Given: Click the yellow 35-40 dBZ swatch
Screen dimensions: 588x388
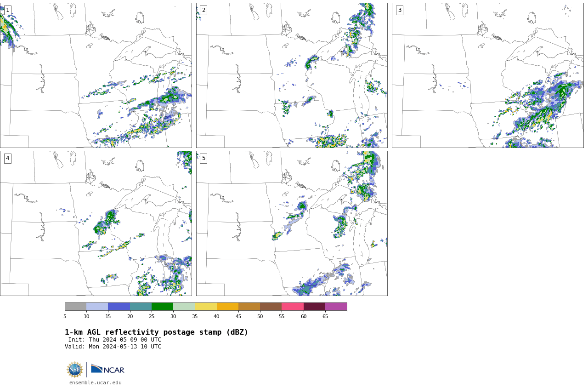Looking at the screenshot, I should click(206, 307).
